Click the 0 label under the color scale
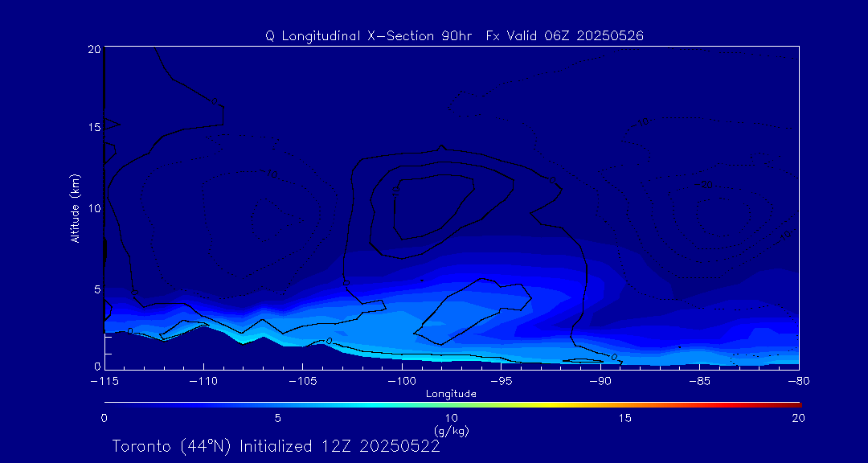This screenshot has height=463, width=868. point(104,418)
